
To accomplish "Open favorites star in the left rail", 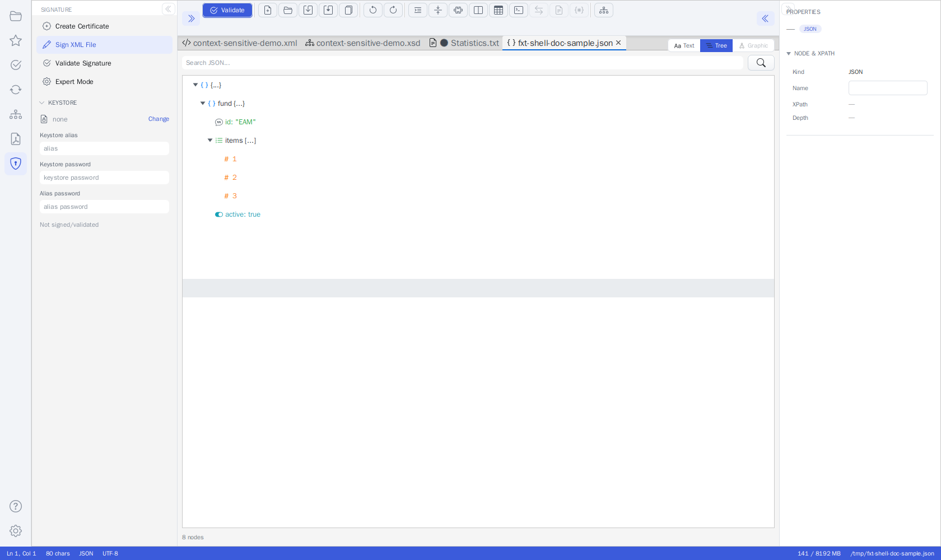I will 16,40.
